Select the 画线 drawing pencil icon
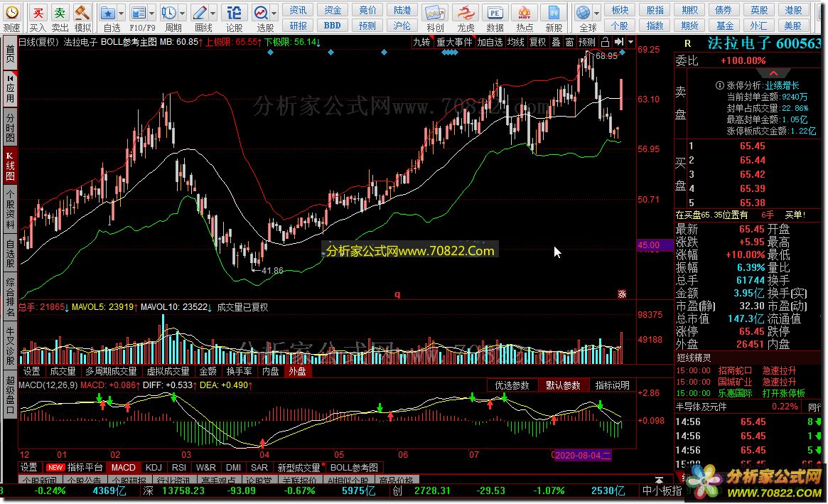Image resolution: width=828 pixels, height=504 pixels. 200,13
